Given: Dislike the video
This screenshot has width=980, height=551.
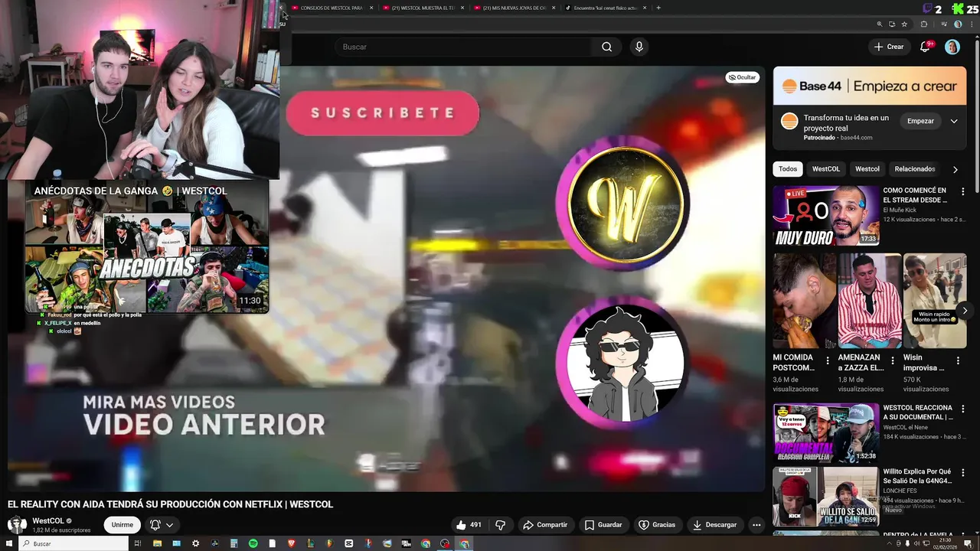Looking at the screenshot, I should (501, 525).
